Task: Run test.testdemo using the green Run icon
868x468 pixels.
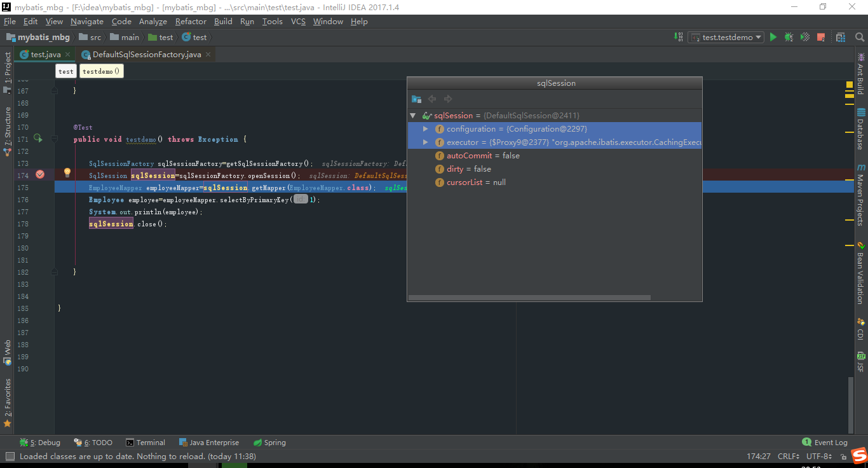Action: click(x=773, y=37)
